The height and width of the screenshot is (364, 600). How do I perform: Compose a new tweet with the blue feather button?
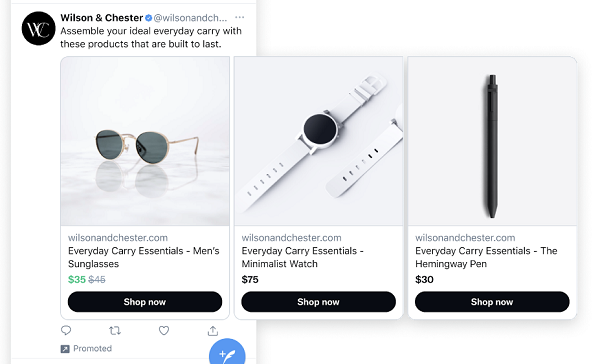[x=227, y=352]
